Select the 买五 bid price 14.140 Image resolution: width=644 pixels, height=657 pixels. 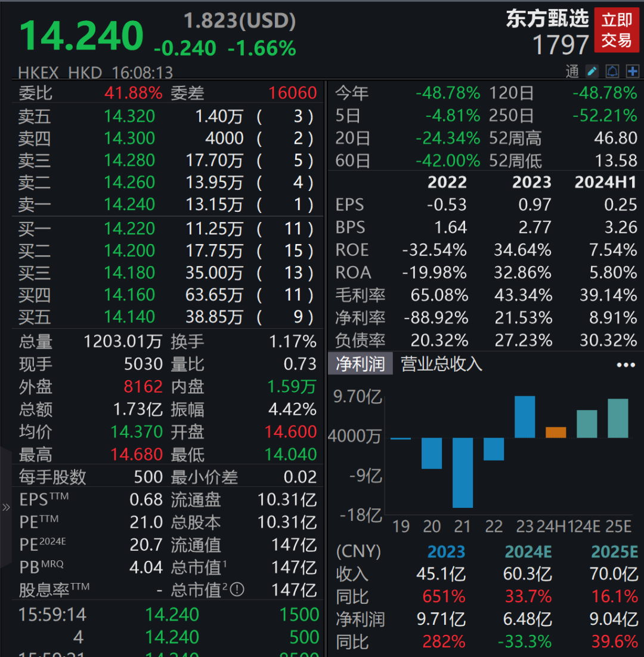(x=129, y=317)
